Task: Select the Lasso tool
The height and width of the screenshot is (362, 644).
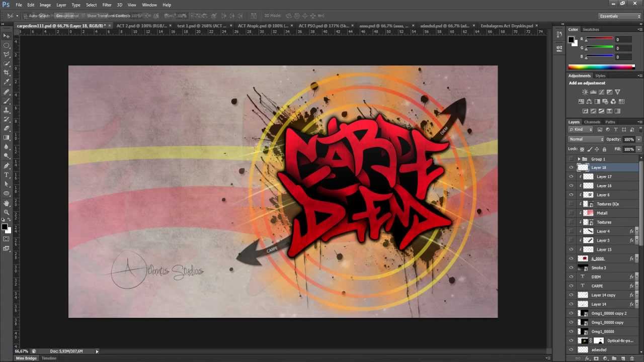Action: 7,54
